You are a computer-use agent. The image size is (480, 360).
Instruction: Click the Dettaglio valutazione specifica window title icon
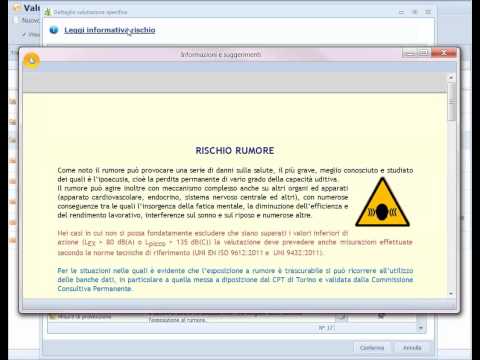[x=48, y=12]
